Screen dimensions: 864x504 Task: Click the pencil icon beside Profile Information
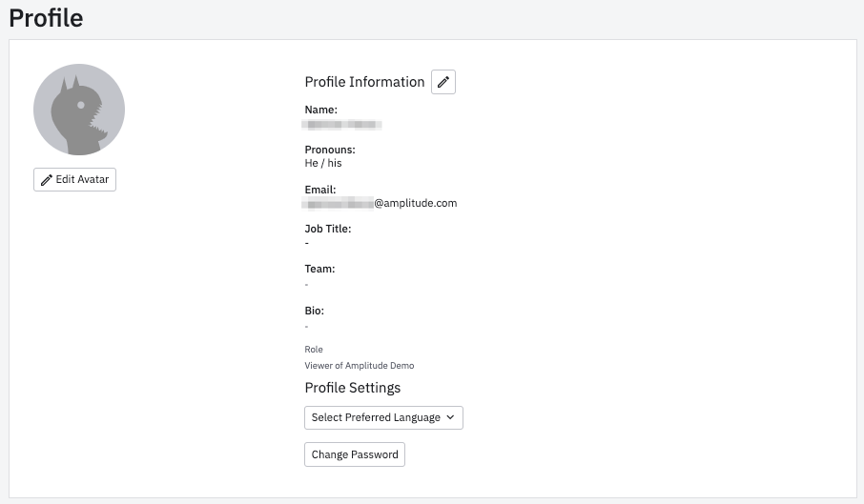(443, 82)
